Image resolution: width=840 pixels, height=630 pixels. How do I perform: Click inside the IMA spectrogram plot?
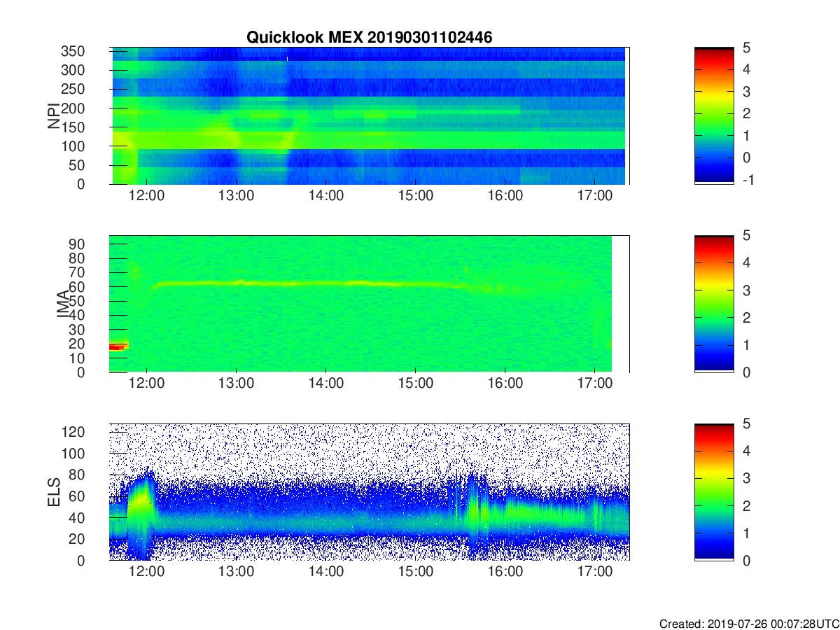pos(370,304)
